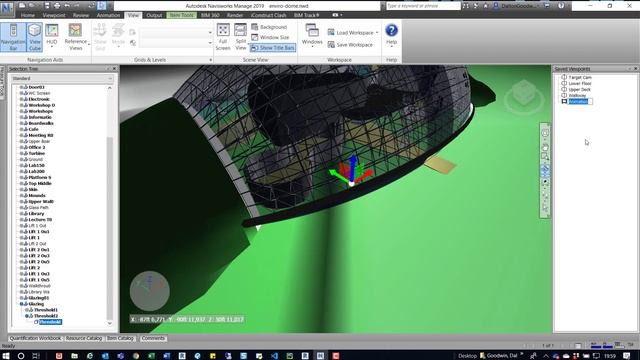
Task: Select the highlighted Orbit tool on navigation bar
Action: click(545, 170)
